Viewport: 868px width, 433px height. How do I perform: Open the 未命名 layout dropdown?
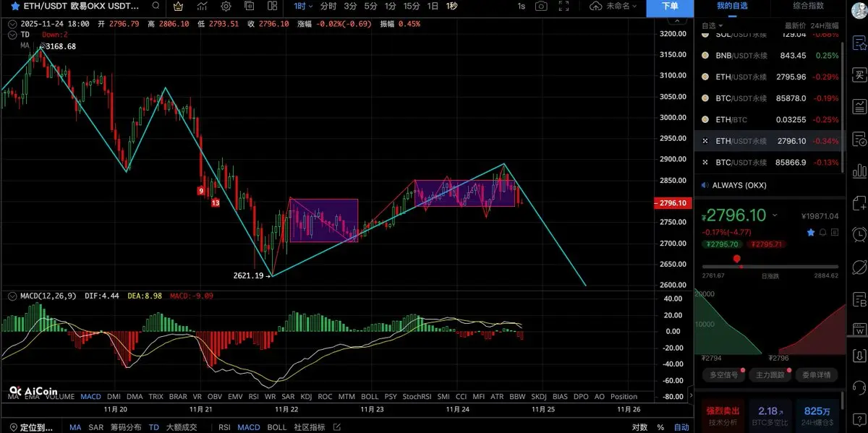[x=613, y=6]
